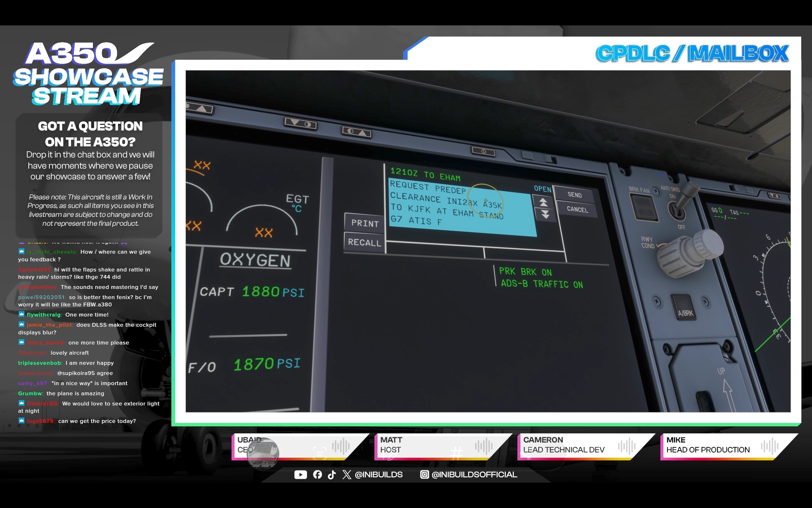Click chat message 'the plane is amazing'

75,393
